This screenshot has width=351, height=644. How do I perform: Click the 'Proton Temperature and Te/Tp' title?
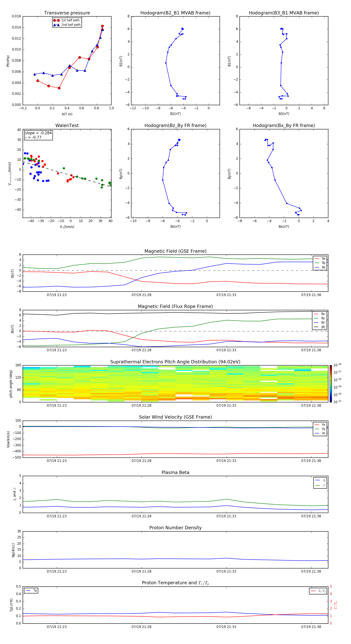(x=175, y=583)
